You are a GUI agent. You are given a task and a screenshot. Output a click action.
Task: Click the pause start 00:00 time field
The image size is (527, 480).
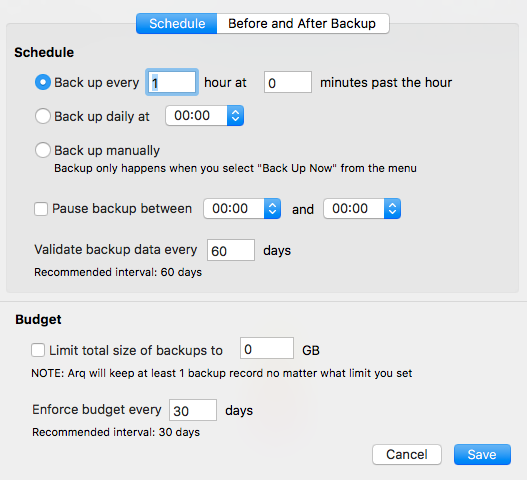[234, 209]
